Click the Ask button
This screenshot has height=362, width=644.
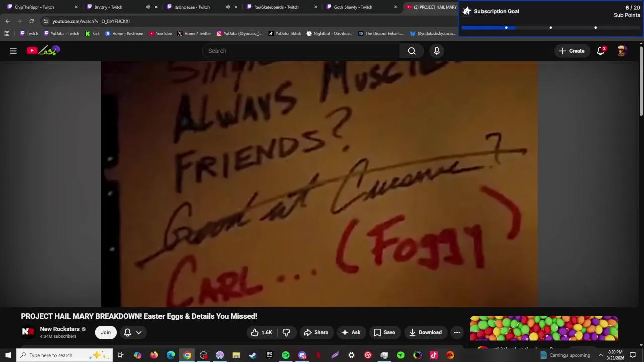[351, 332]
